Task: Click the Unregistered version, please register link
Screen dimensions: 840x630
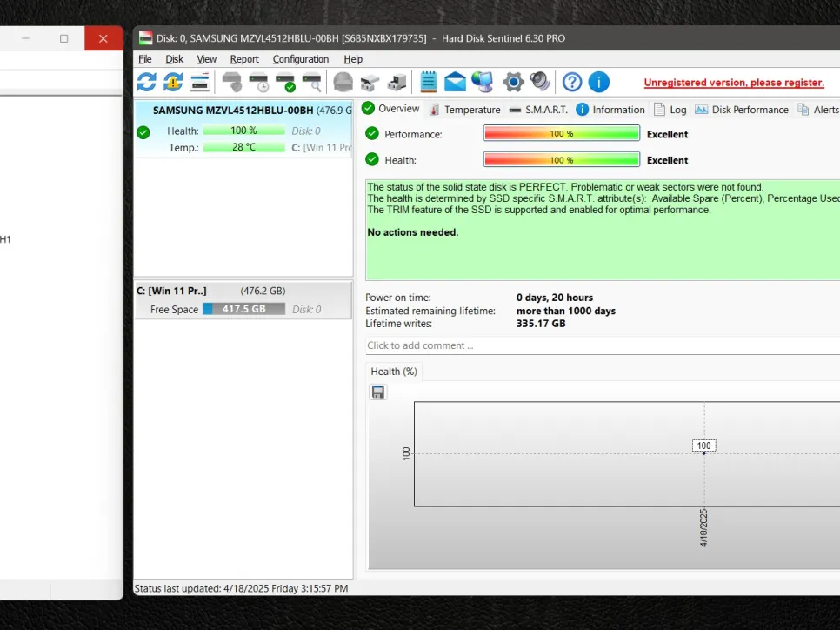Action: pos(734,83)
